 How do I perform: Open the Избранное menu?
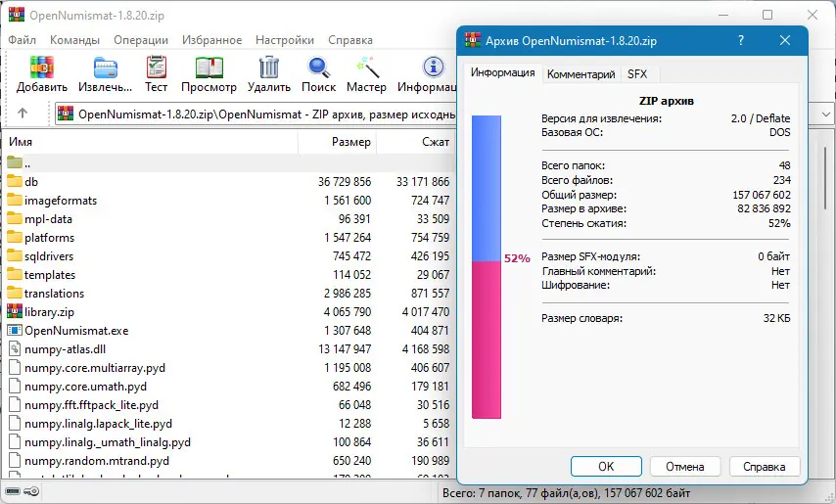click(x=211, y=40)
